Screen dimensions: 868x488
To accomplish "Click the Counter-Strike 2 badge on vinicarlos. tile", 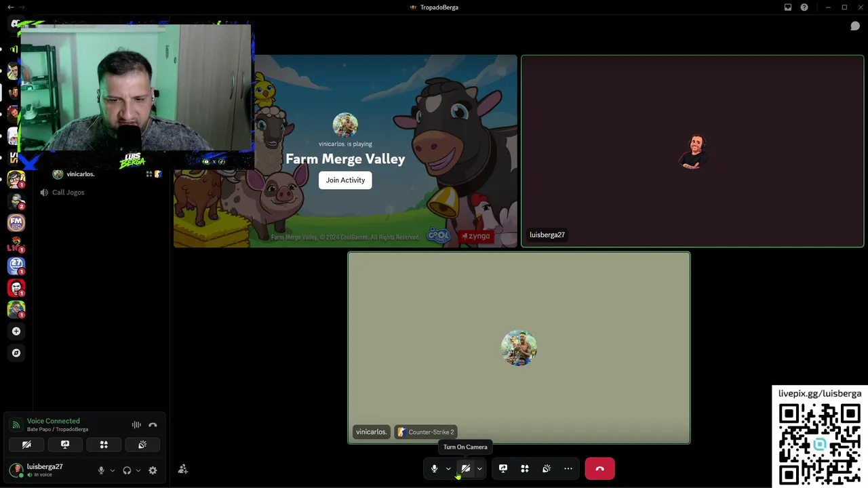I will tap(425, 432).
